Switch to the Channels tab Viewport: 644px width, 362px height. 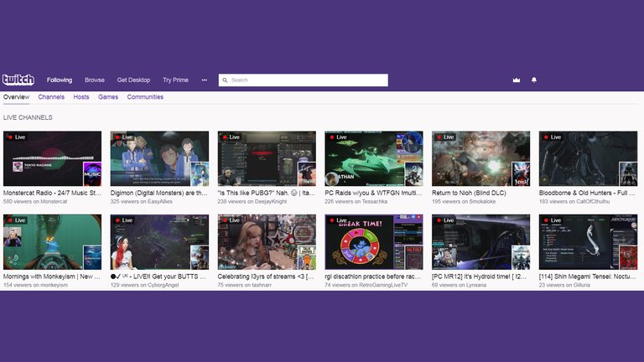coord(51,97)
